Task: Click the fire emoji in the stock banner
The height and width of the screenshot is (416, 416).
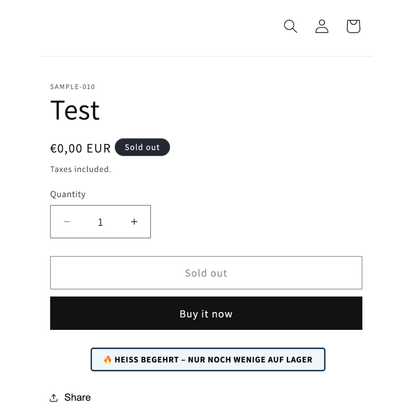Action: click(x=107, y=359)
